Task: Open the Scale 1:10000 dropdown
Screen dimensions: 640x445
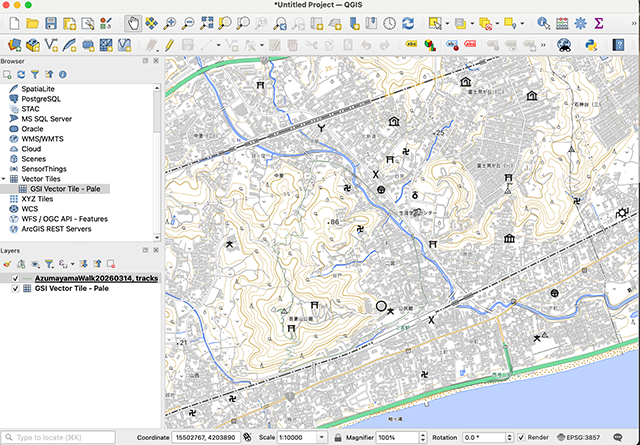Action: [322, 437]
